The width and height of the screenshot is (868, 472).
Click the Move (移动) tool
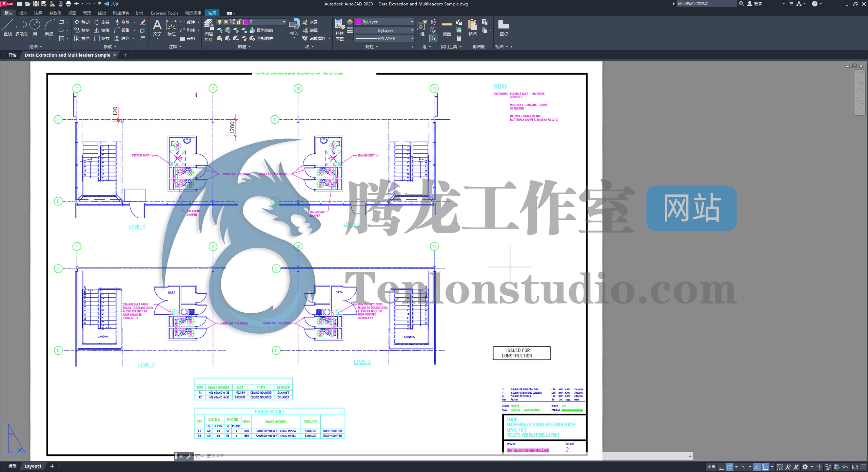tap(82, 22)
